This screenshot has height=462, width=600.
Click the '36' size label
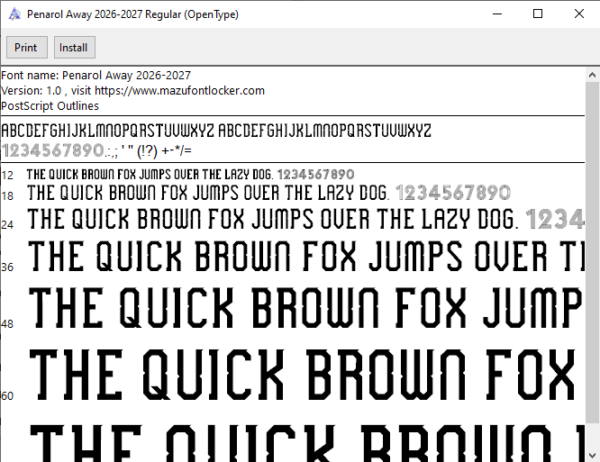pyautogui.click(x=7, y=267)
